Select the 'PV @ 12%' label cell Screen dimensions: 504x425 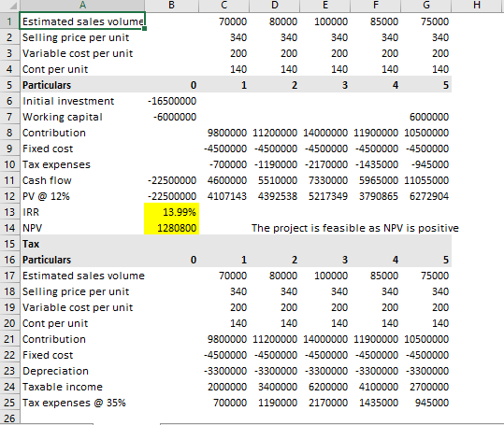[82, 196]
